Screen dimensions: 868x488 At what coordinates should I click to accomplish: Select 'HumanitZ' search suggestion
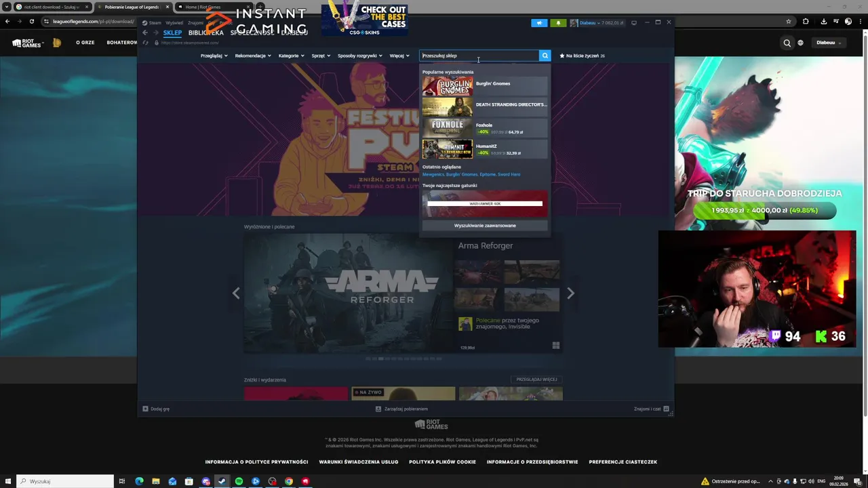pos(485,149)
